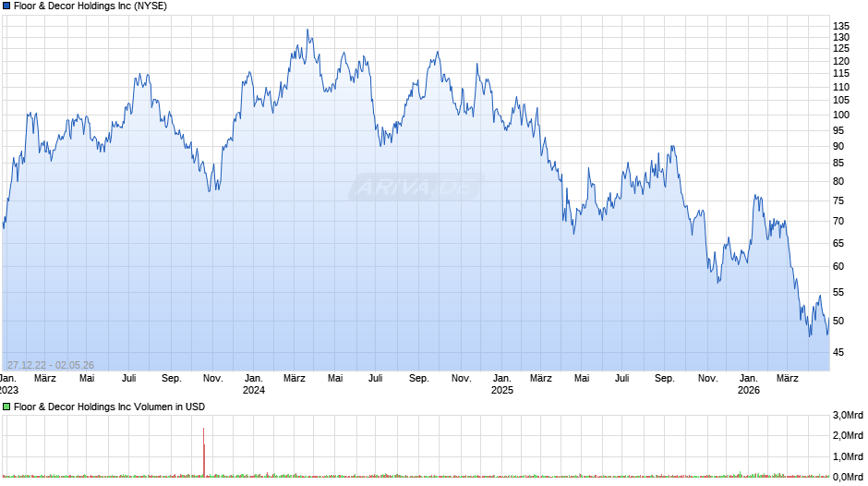The height and width of the screenshot is (486, 868).
Task: Click the red volume spike near Nov. 2023
Action: click(204, 452)
